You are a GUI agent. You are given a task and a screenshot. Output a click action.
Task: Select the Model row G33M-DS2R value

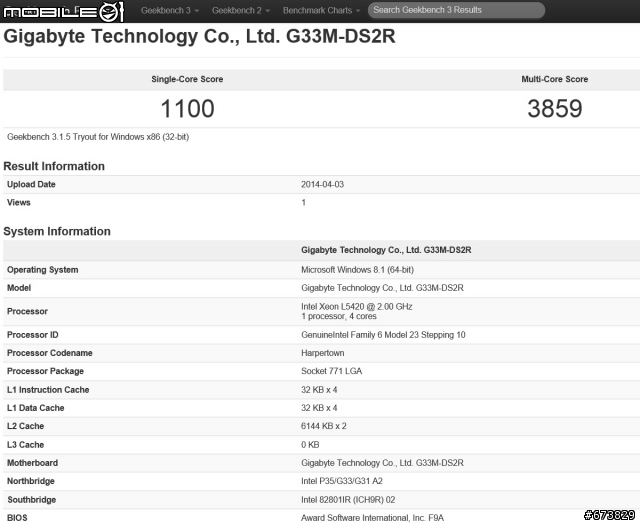coord(382,288)
